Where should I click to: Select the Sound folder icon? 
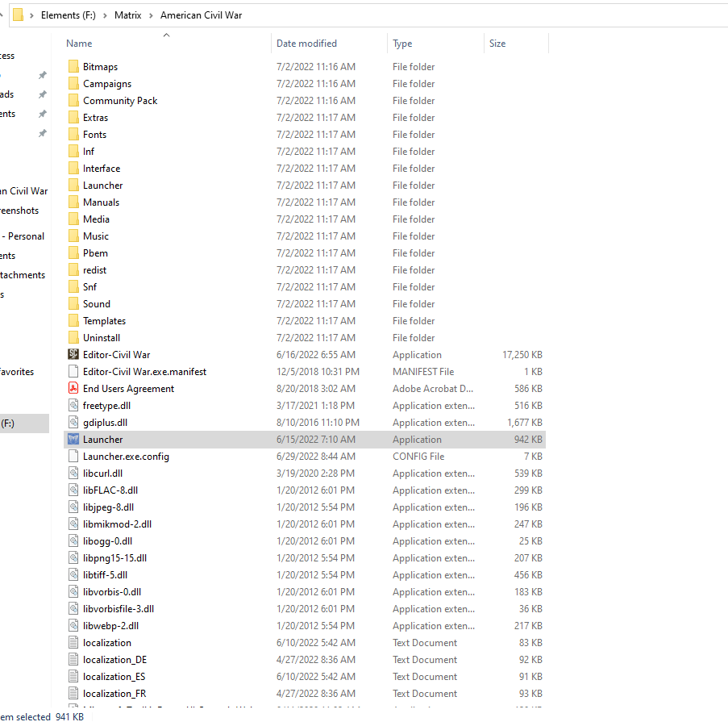click(73, 304)
